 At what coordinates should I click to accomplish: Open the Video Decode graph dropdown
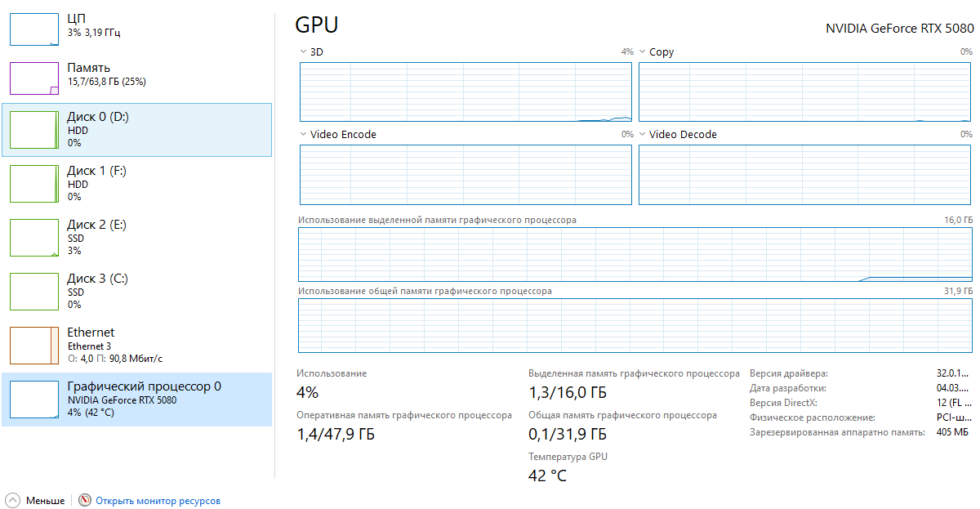coord(643,135)
